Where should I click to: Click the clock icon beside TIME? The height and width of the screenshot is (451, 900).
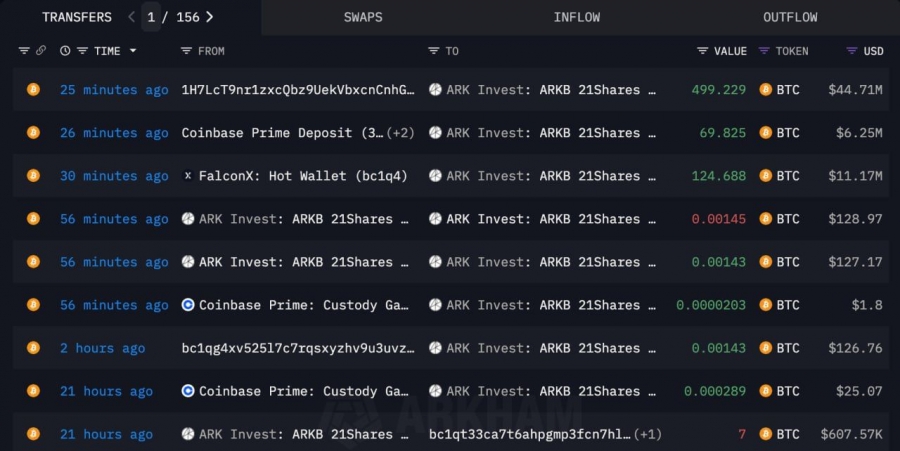65,51
